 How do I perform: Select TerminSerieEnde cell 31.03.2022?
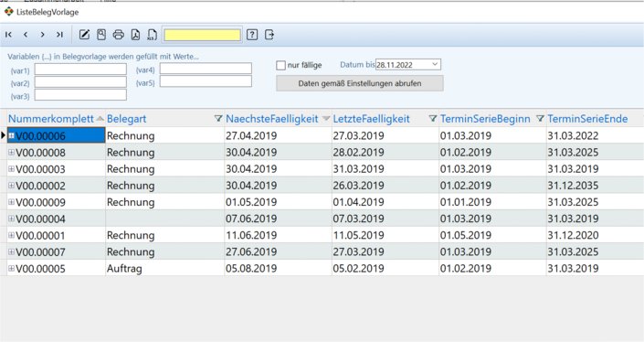595,135
